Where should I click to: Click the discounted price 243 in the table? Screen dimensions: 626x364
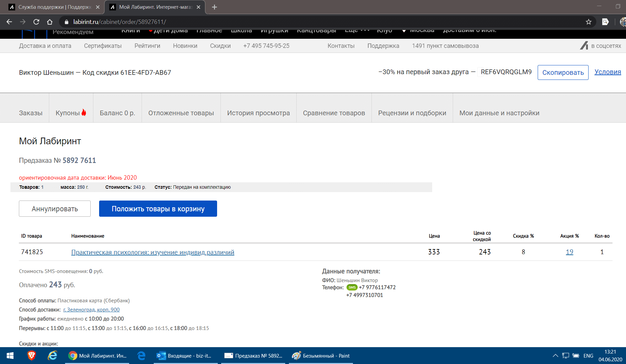click(485, 252)
